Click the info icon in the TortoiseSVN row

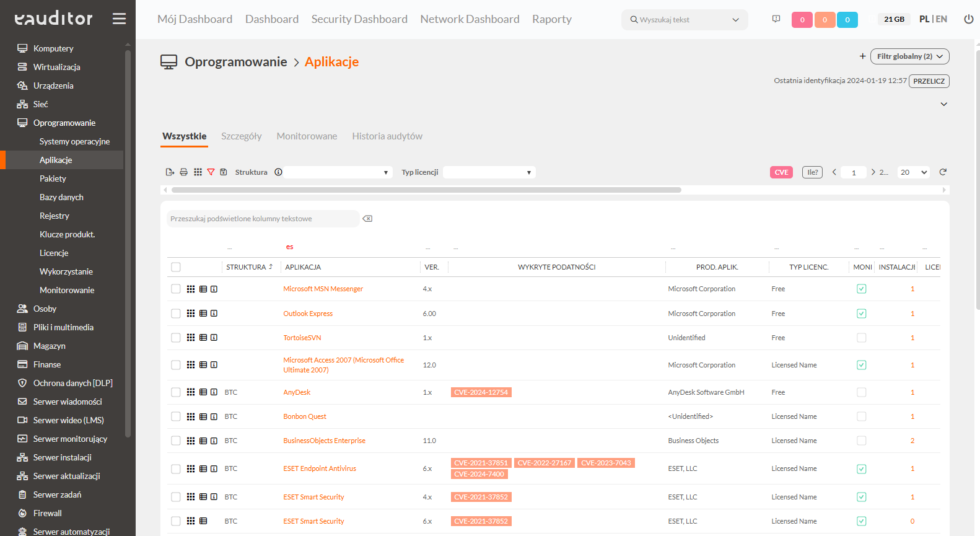point(214,338)
